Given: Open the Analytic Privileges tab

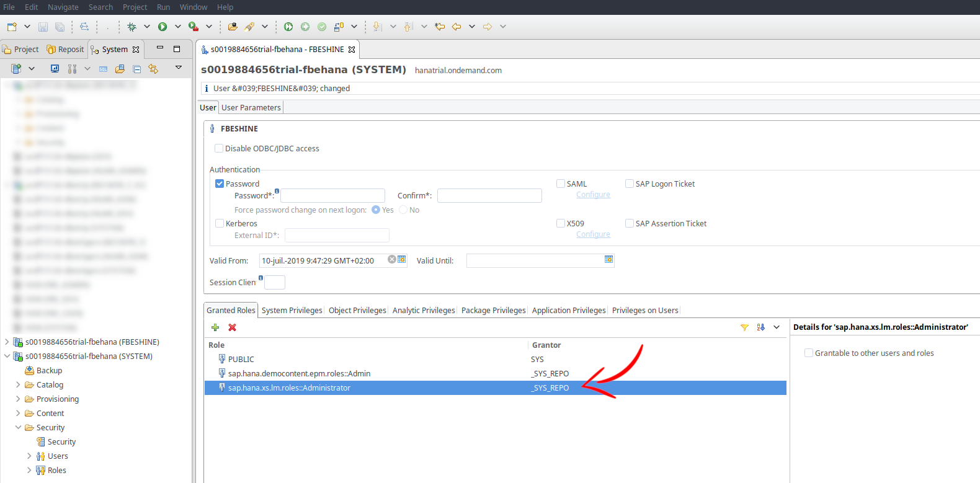Looking at the screenshot, I should [x=424, y=310].
